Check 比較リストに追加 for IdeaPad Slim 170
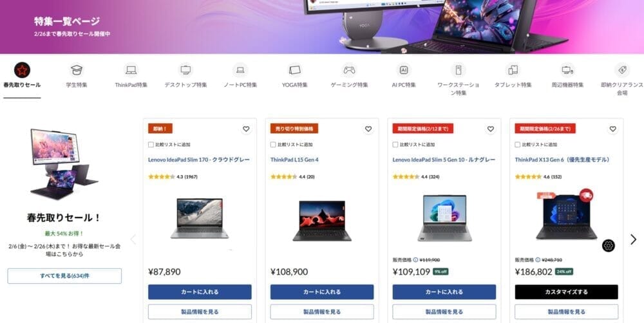 [x=151, y=145]
